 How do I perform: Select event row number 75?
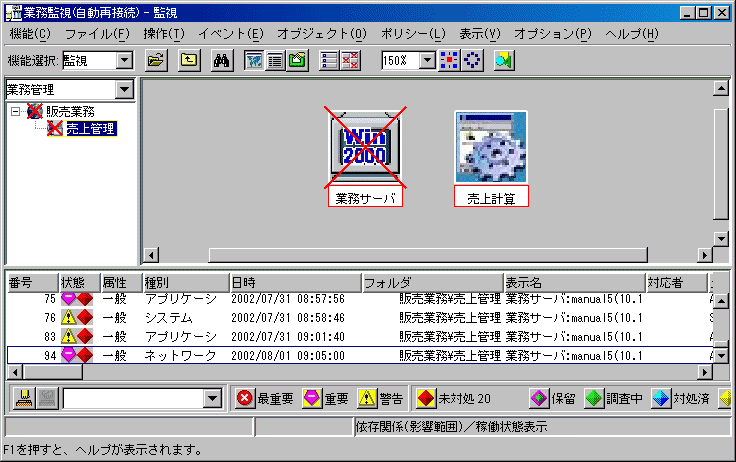click(x=360, y=299)
